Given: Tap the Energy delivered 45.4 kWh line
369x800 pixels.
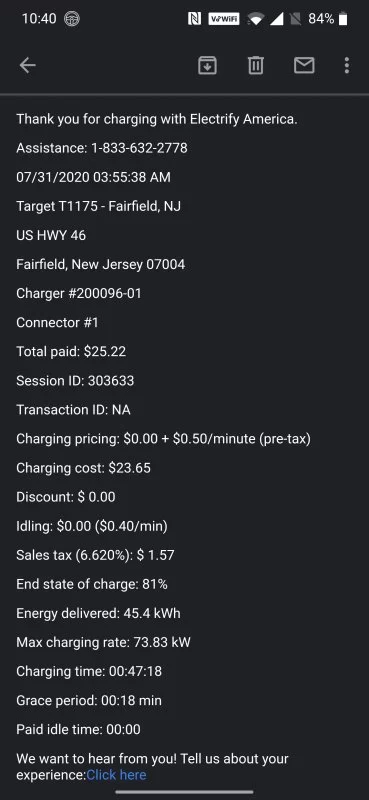Looking at the screenshot, I should [99, 613].
